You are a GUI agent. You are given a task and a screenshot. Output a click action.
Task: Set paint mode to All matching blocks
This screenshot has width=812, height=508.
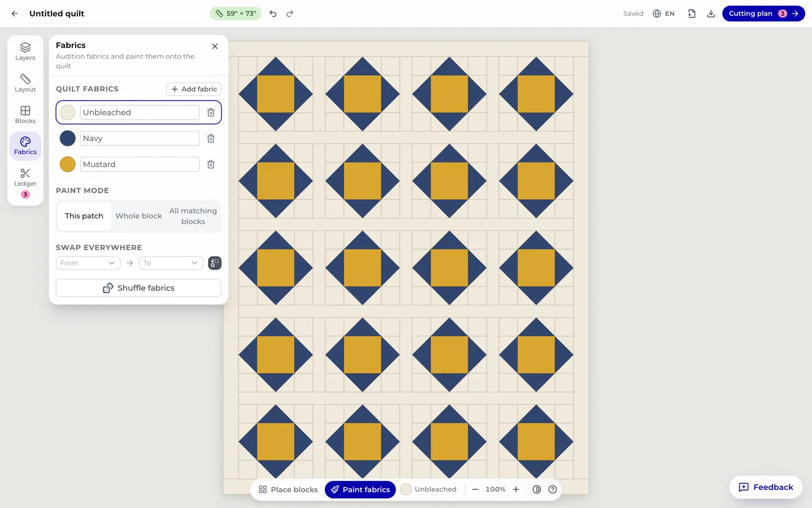point(193,216)
